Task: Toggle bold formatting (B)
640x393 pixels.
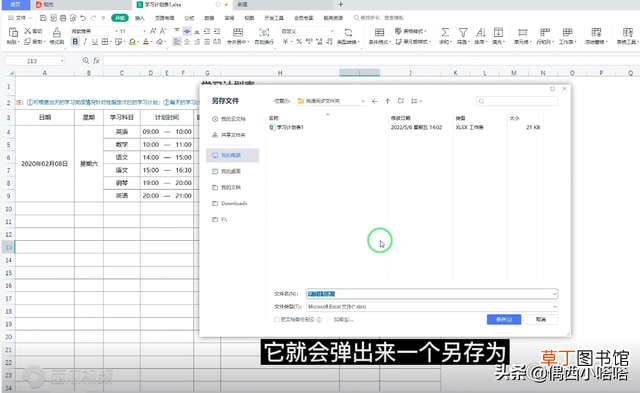Action: 75,42
